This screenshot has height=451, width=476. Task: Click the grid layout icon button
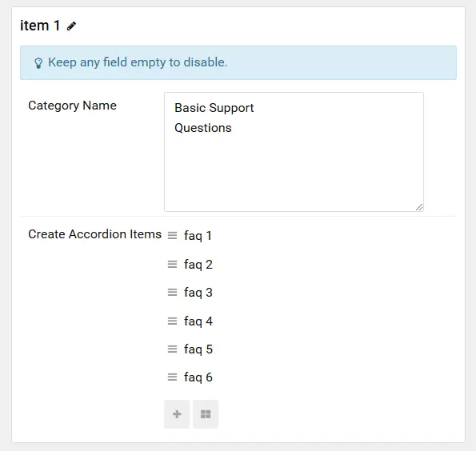(206, 414)
